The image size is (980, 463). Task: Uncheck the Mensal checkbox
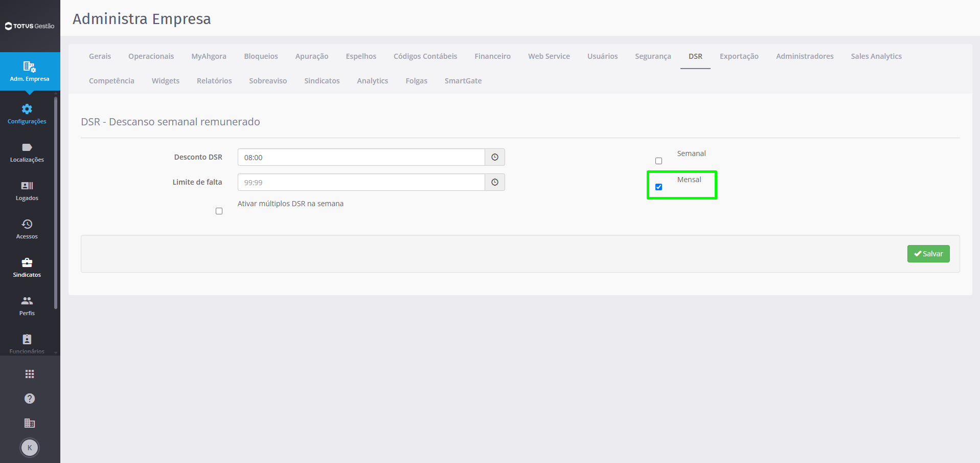tap(658, 187)
